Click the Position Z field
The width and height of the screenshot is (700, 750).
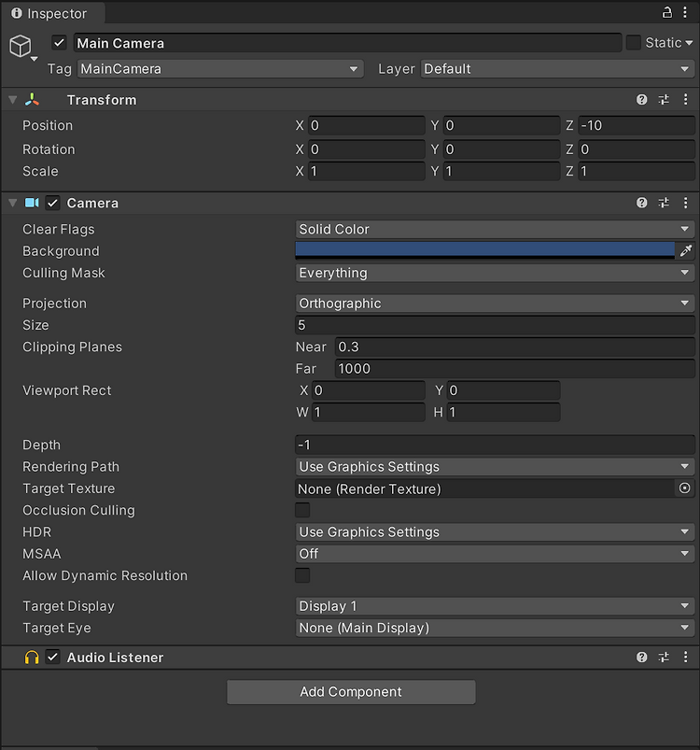click(637, 125)
